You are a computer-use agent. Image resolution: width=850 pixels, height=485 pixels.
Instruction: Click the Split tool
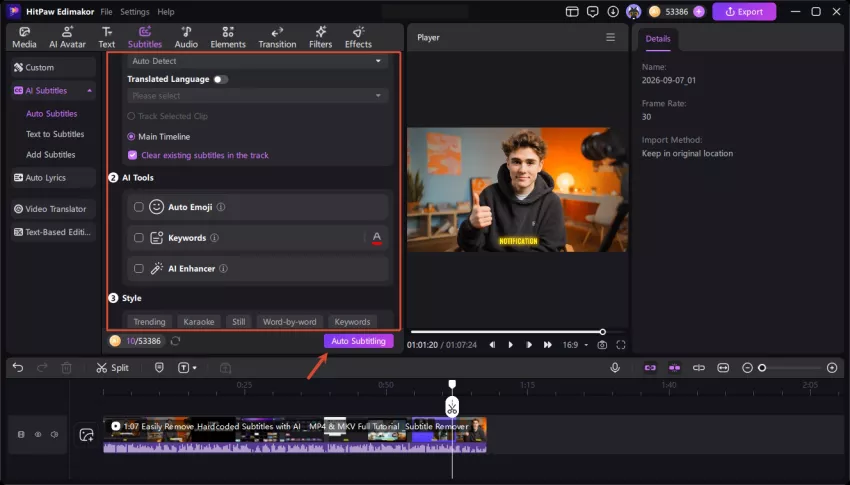click(x=113, y=368)
